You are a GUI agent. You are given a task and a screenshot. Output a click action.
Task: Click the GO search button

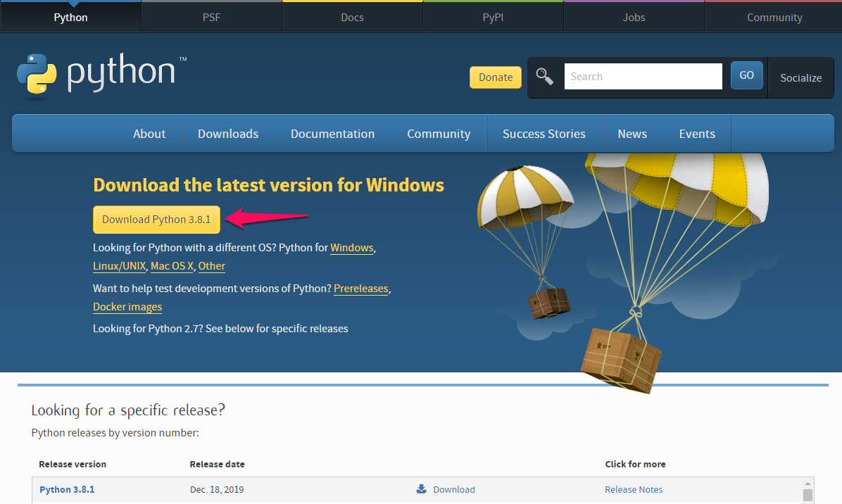click(x=746, y=75)
